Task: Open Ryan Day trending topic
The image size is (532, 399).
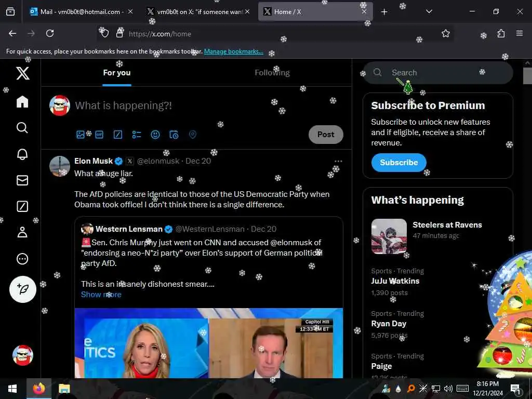Action: 389,324
